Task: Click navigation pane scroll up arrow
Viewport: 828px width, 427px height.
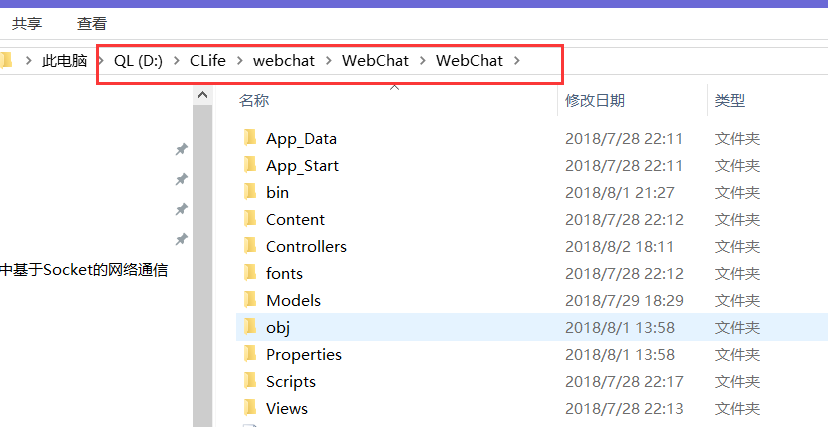Action: click(x=202, y=96)
